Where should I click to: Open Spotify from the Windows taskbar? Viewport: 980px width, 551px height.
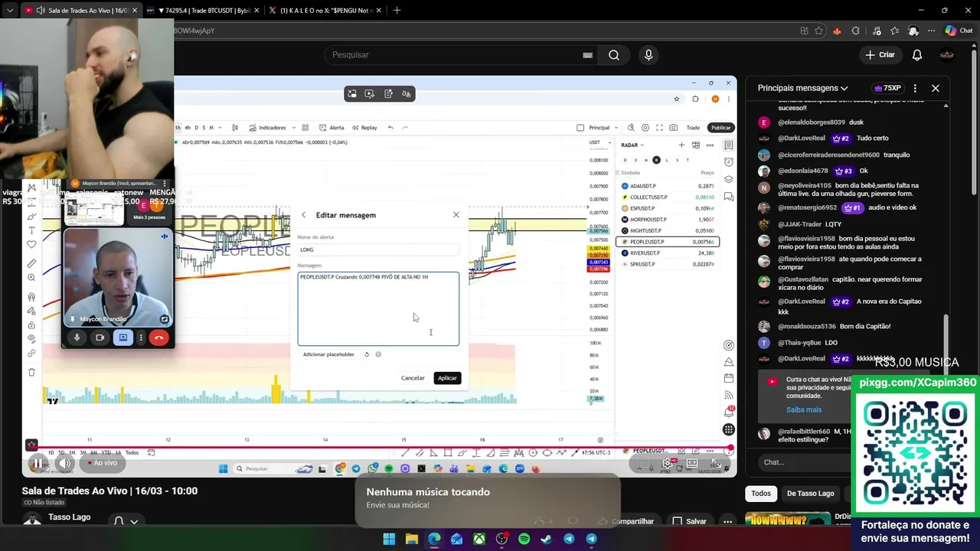click(524, 539)
